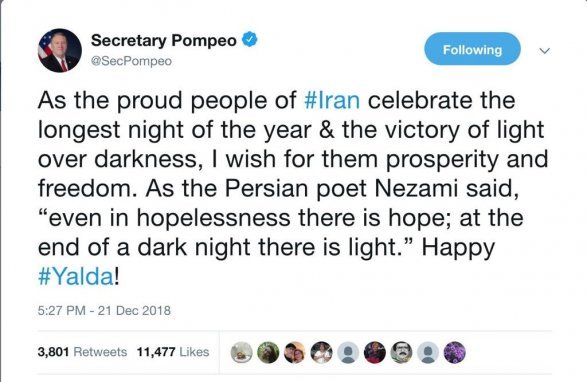Click the @SecPompeo handle

click(x=131, y=61)
